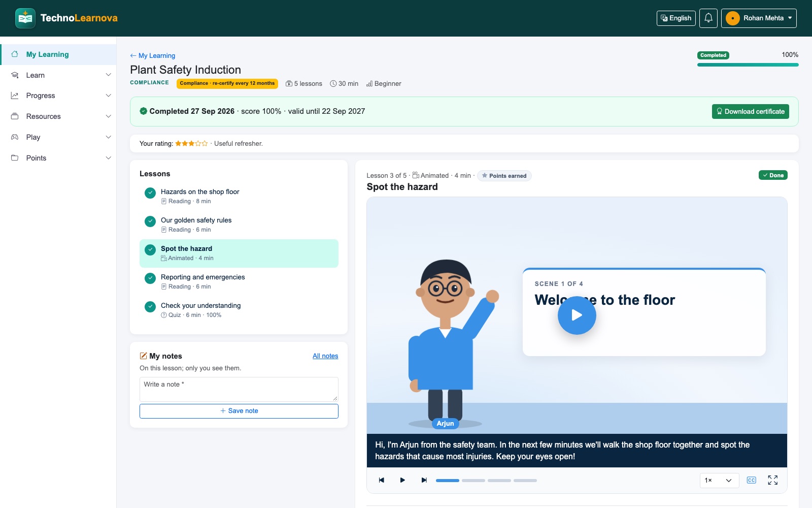Click the star rating on your review
This screenshot has height=508, width=812.
pyautogui.click(x=191, y=144)
